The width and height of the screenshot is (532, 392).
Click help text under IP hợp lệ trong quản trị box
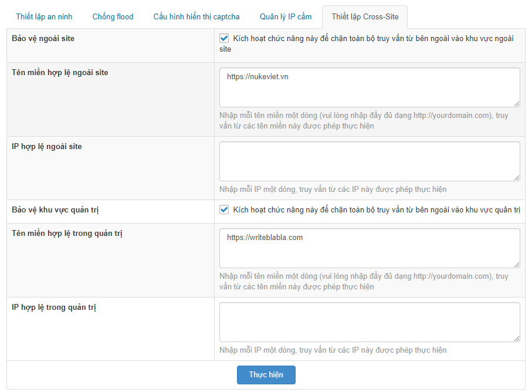coord(333,350)
